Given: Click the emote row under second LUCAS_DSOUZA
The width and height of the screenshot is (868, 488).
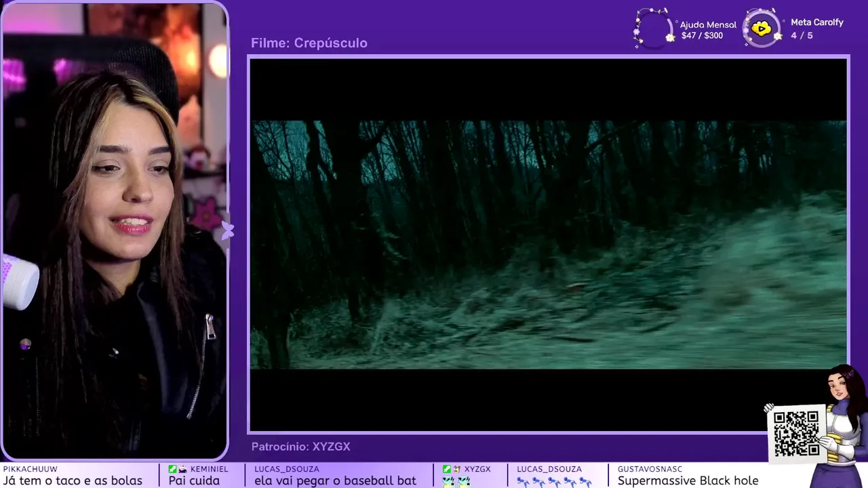Looking at the screenshot, I should click(554, 481).
